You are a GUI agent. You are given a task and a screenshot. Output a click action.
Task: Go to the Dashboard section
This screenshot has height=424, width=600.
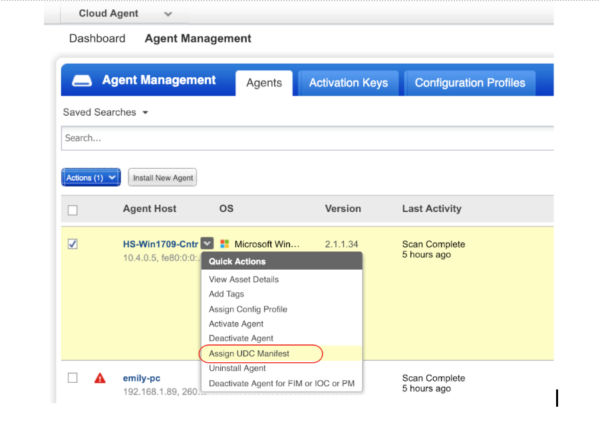pyautogui.click(x=97, y=39)
